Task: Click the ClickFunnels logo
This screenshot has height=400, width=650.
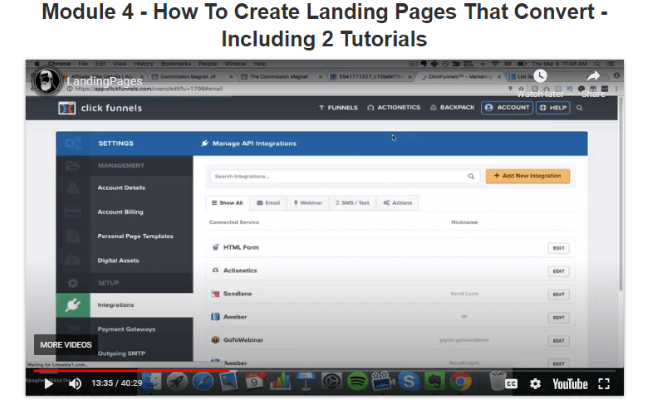Action: pos(100,108)
